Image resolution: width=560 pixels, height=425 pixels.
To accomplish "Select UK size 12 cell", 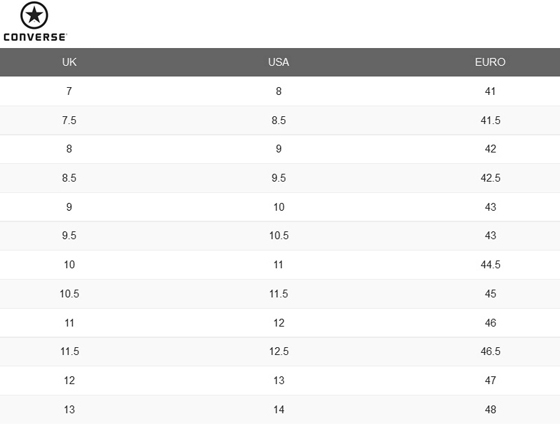I will (x=69, y=380).
